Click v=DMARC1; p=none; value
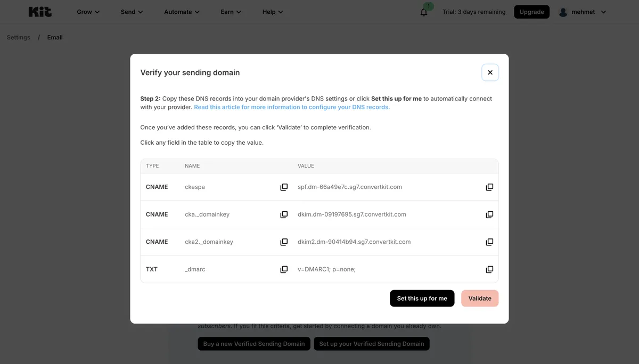The height and width of the screenshot is (364, 639). click(326, 270)
